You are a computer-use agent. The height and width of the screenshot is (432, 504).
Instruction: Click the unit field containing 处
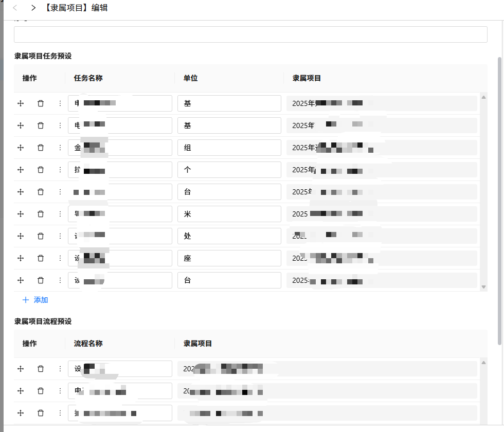click(x=229, y=236)
